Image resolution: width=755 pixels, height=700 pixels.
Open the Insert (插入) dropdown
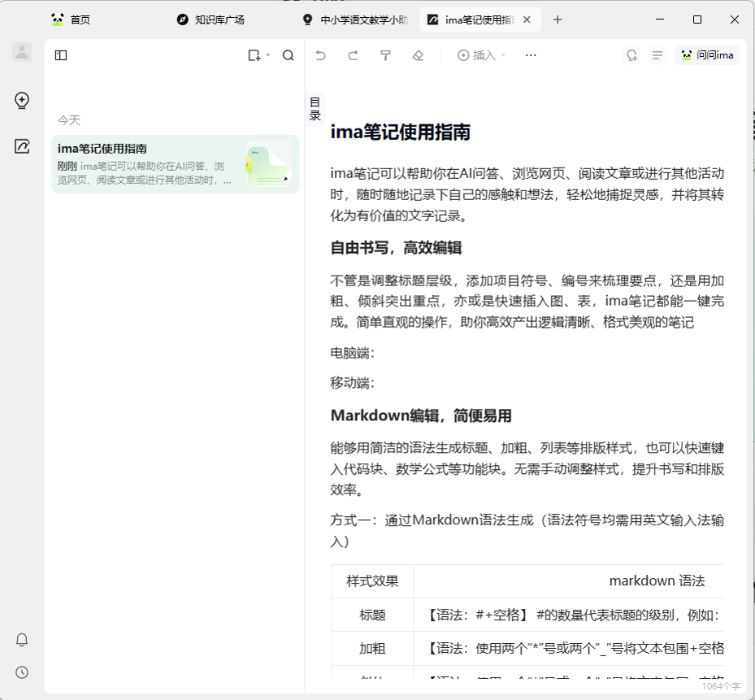pos(482,55)
